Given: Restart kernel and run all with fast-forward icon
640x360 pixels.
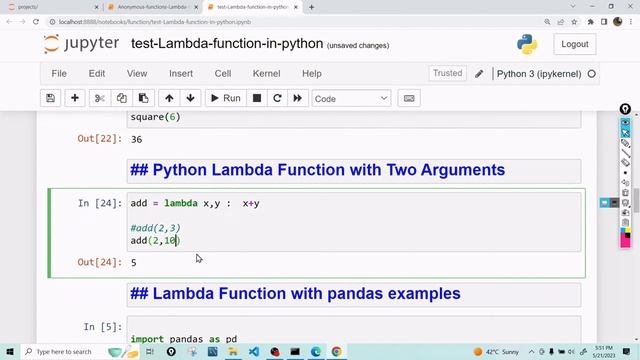Looking at the screenshot, I should tap(298, 98).
